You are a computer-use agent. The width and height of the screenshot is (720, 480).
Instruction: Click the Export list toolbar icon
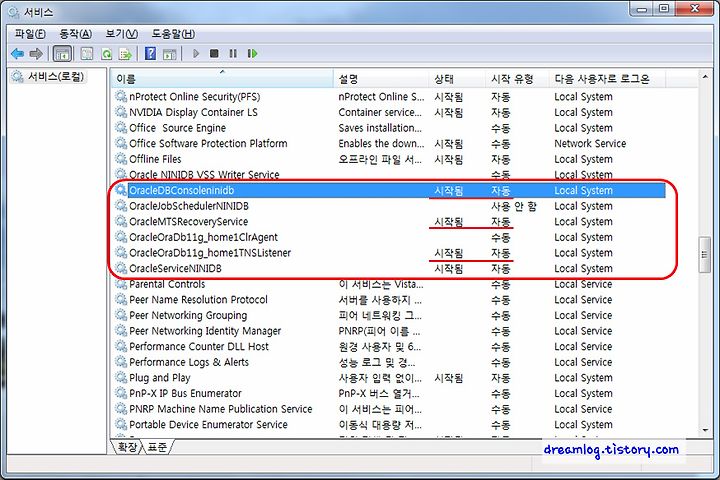click(x=125, y=54)
